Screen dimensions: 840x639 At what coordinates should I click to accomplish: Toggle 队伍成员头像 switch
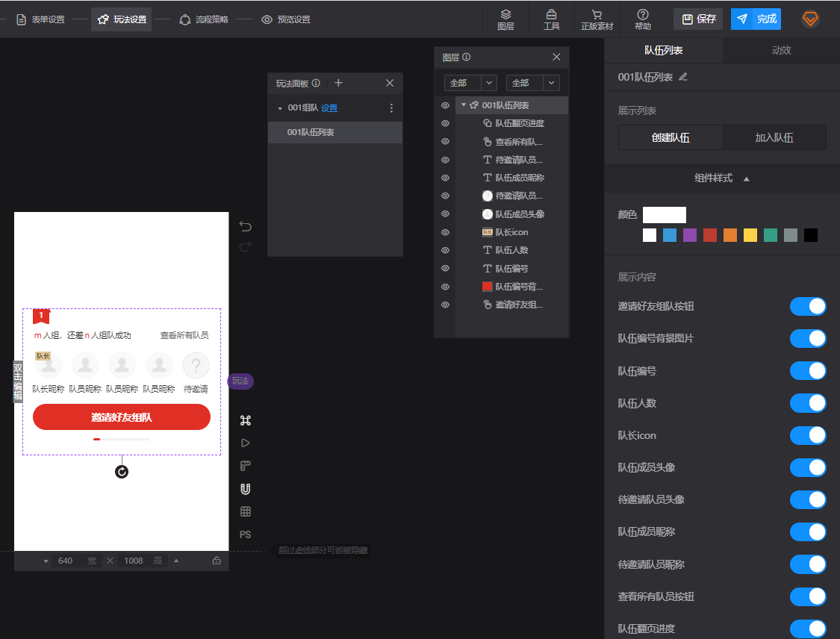coord(808,467)
